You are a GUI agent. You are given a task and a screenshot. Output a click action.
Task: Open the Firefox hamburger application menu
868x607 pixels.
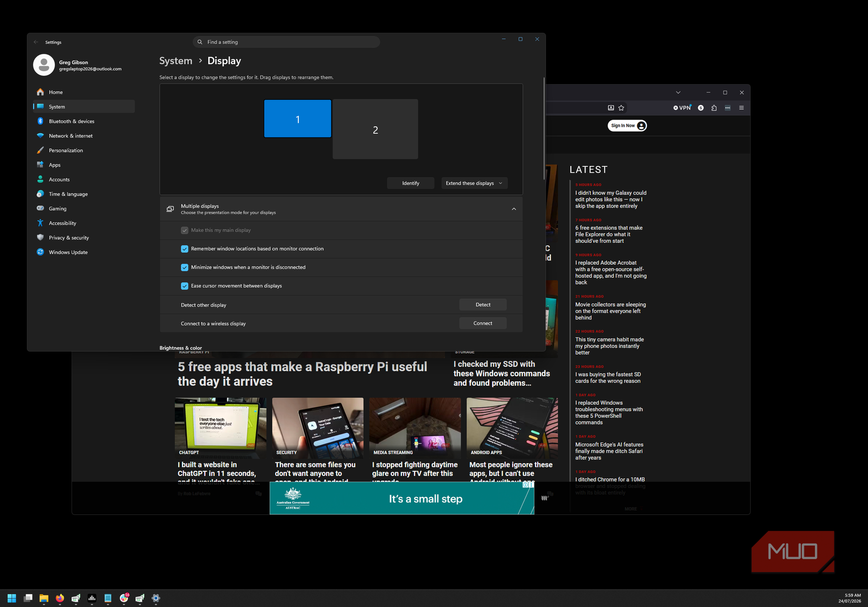[741, 108]
